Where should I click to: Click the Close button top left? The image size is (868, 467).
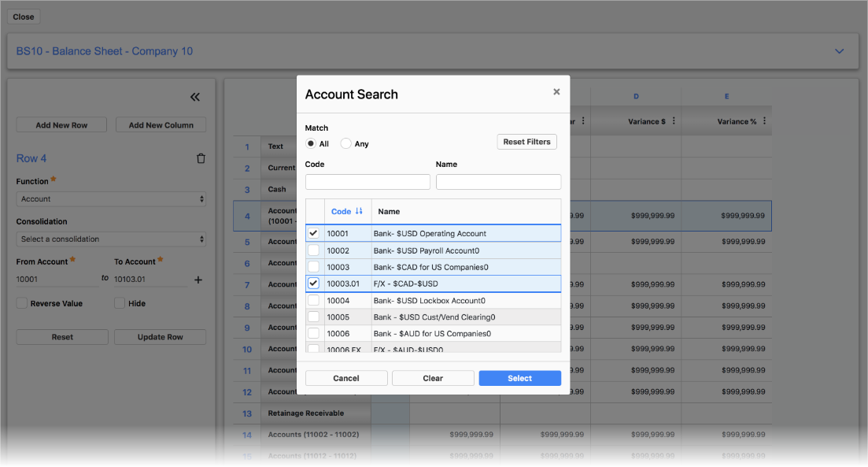(x=23, y=16)
